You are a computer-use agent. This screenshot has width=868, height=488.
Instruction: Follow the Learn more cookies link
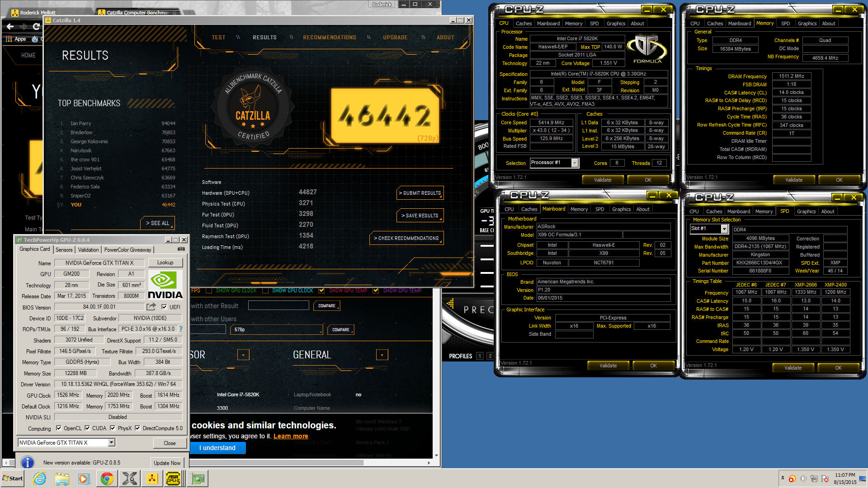click(x=291, y=436)
